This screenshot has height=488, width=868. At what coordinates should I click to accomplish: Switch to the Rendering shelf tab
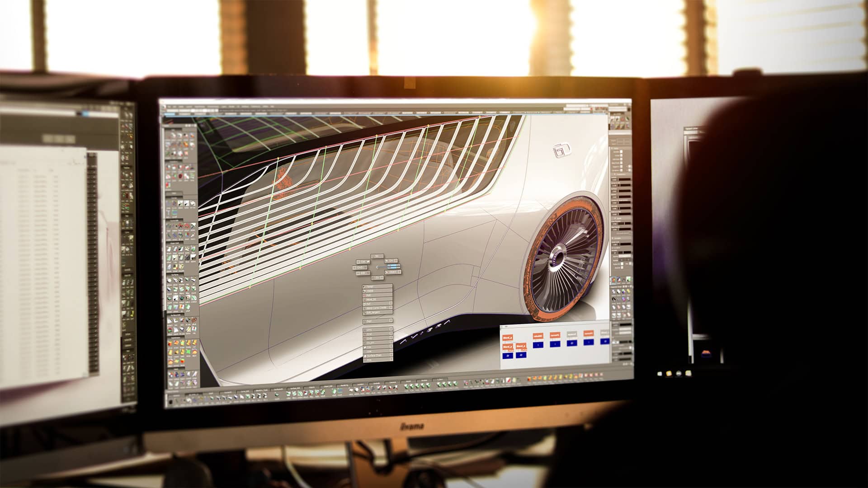344,385
